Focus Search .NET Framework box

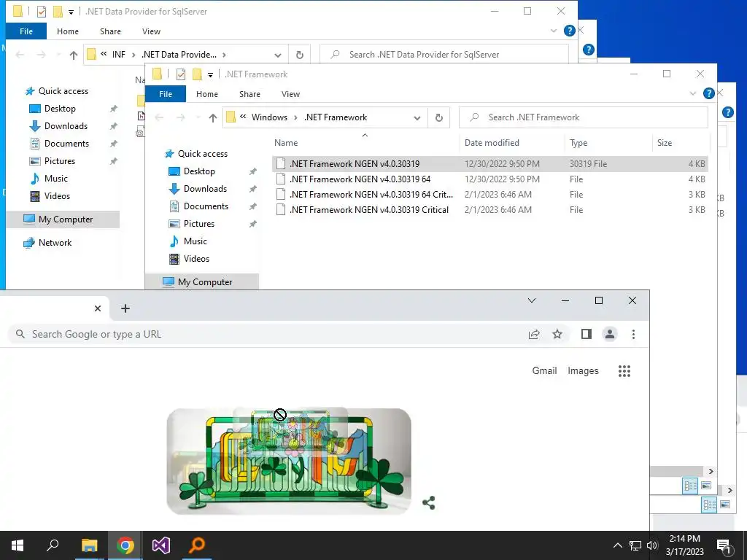point(584,117)
